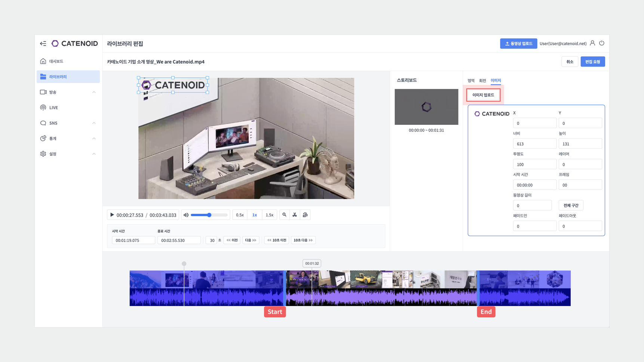The height and width of the screenshot is (362, 644).
Task: Set playback speed to 0.5x
Action: (x=240, y=215)
